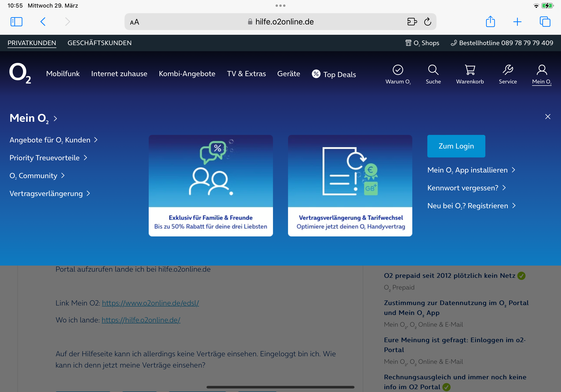This screenshot has height=392, width=561.
Task: Open 'Rechnungsausgleich und immer noch' topic
Action: (x=455, y=382)
